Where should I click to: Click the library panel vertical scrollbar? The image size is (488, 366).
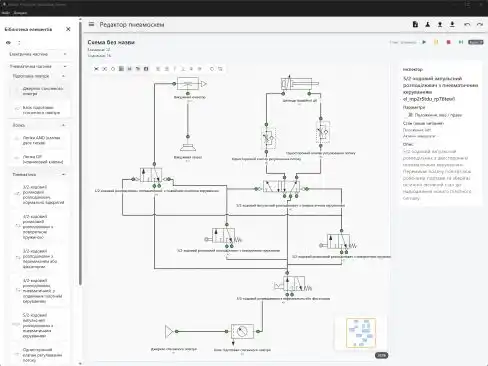pyautogui.click(x=80, y=153)
